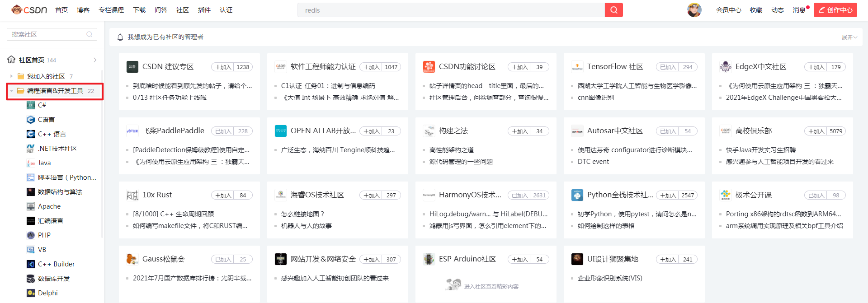Open the ESP Arduino社区 title
The width and height of the screenshot is (868, 303).
coord(467,259)
